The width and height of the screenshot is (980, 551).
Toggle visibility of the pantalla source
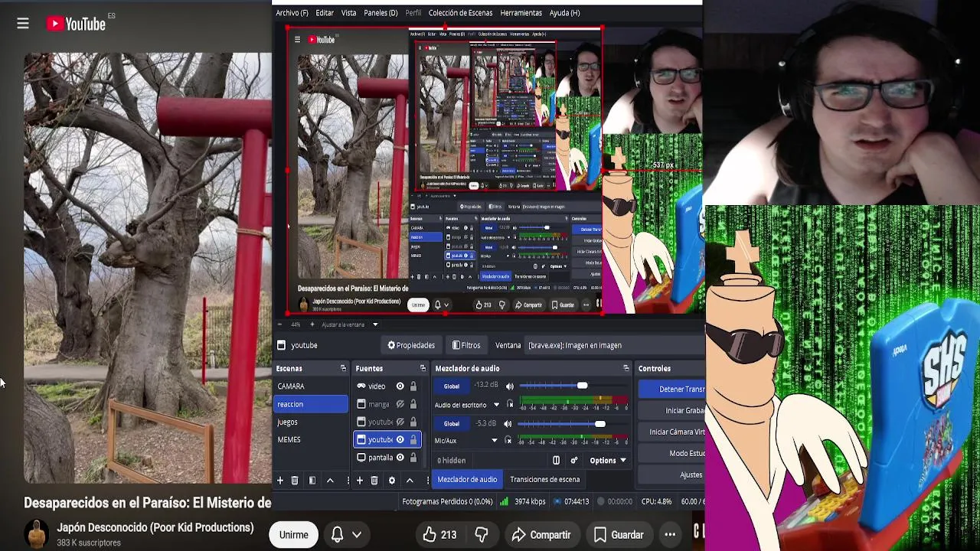point(400,458)
